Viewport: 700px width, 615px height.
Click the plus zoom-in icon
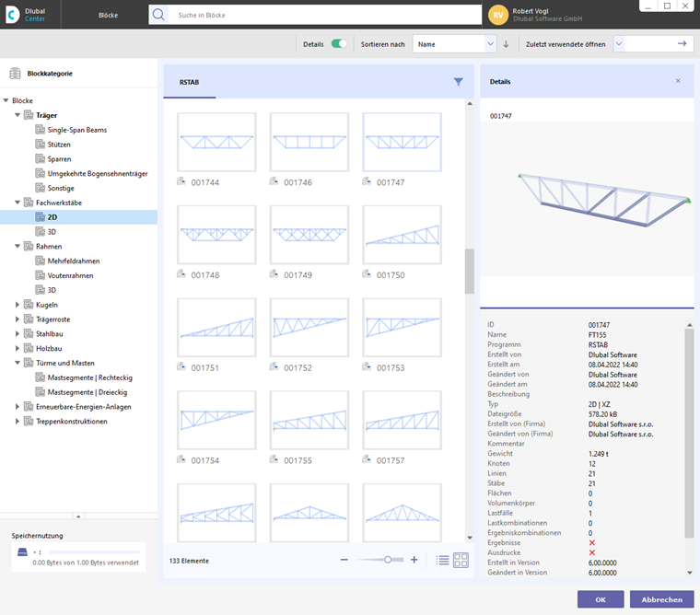pyautogui.click(x=414, y=560)
